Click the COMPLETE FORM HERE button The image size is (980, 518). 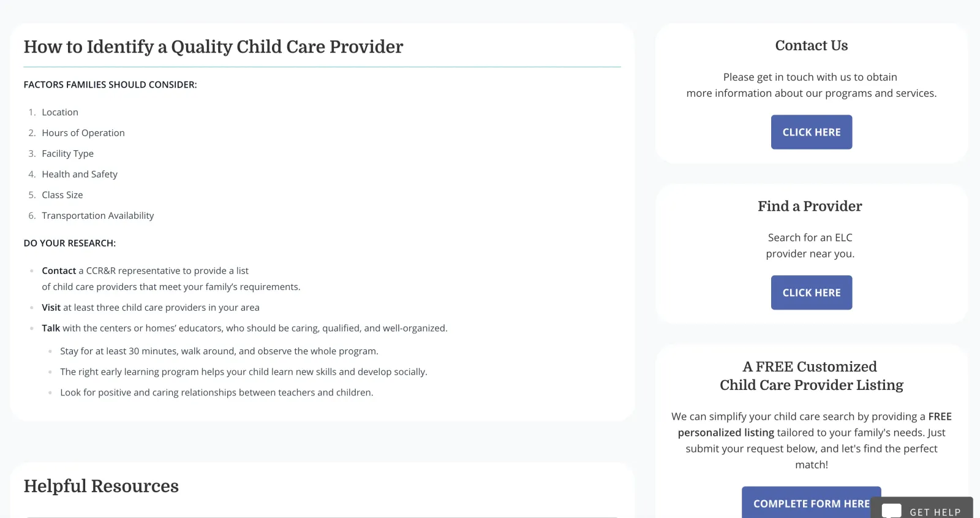811,503
